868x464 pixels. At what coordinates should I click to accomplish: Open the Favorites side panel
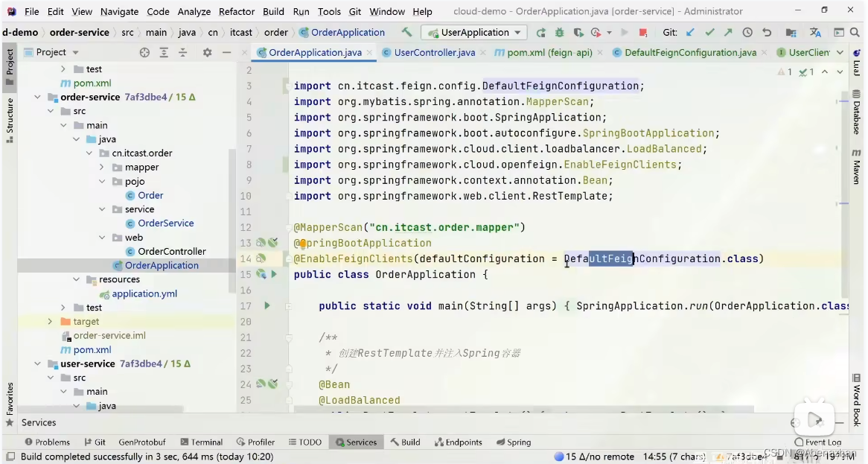[10, 404]
